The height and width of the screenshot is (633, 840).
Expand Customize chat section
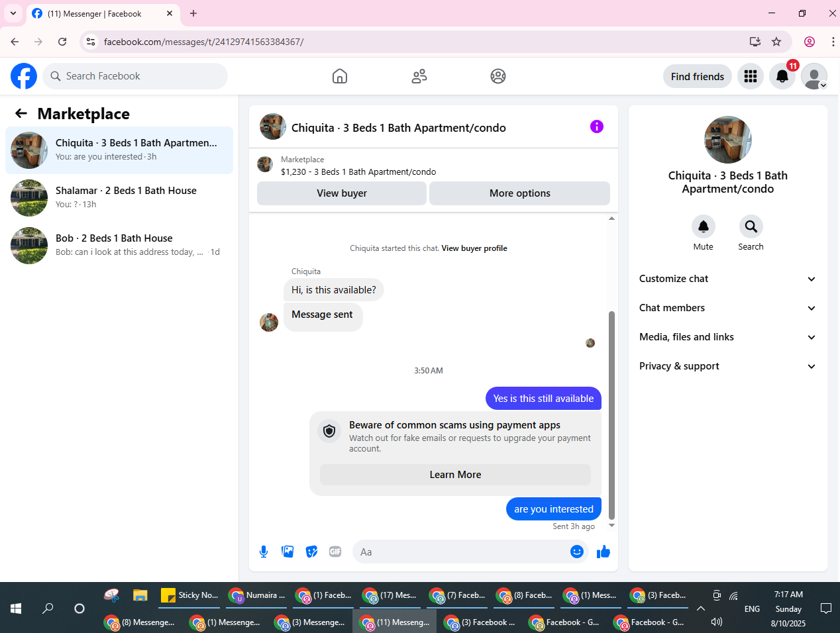pyautogui.click(x=727, y=279)
